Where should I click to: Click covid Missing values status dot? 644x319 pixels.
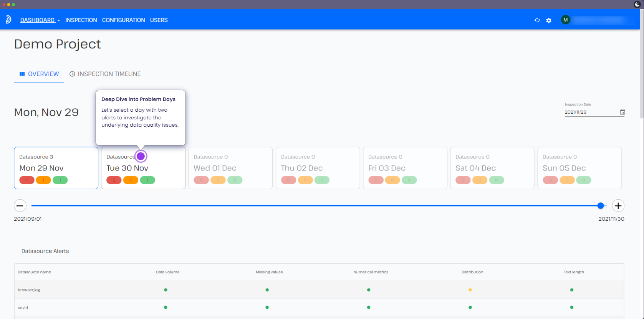[x=267, y=307]
